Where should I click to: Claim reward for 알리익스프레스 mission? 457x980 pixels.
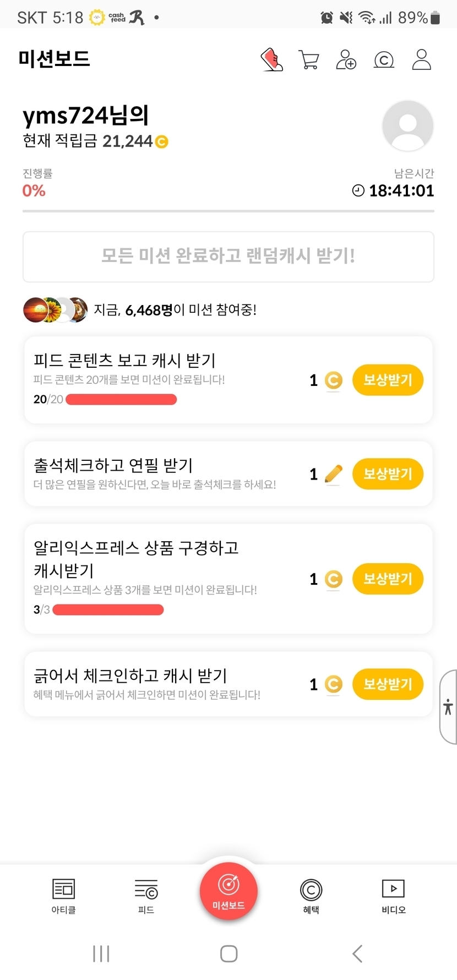pos(388,579)
